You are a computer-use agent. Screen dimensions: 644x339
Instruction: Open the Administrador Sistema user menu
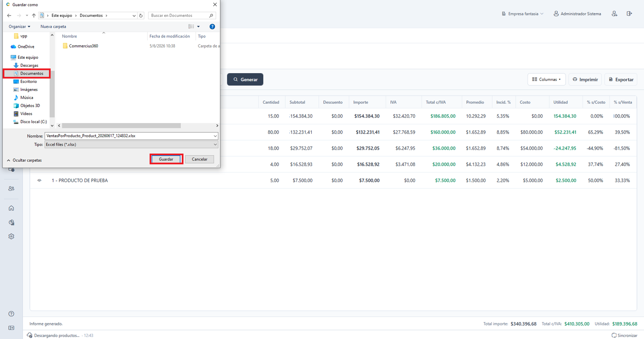(577, 14)
